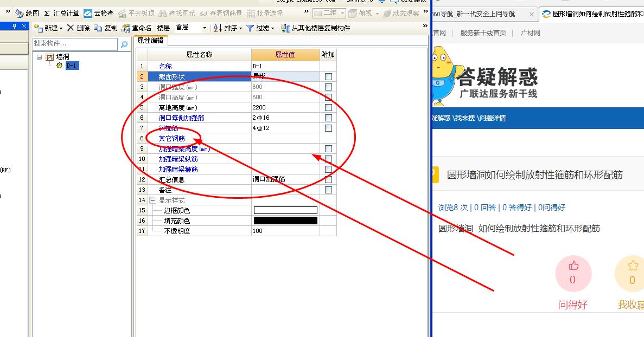The height and width of the screenshot is (337, 644).
Task: Open the 服务新干线首页 link
Action: 483,33
